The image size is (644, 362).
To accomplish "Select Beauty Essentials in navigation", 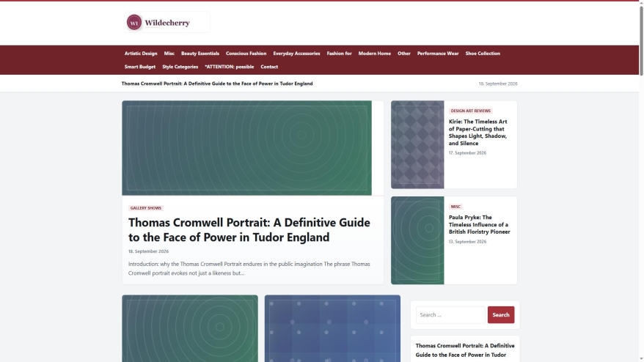I will coord(200,53).
